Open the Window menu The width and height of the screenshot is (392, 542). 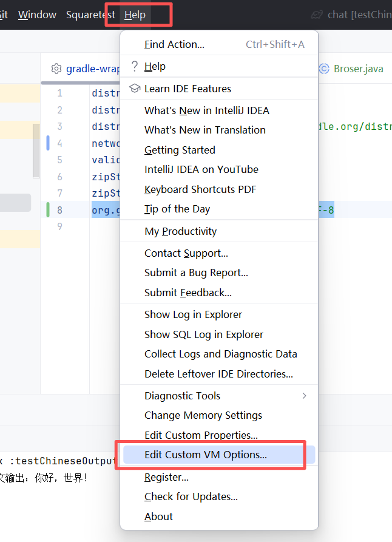[37, 15]
